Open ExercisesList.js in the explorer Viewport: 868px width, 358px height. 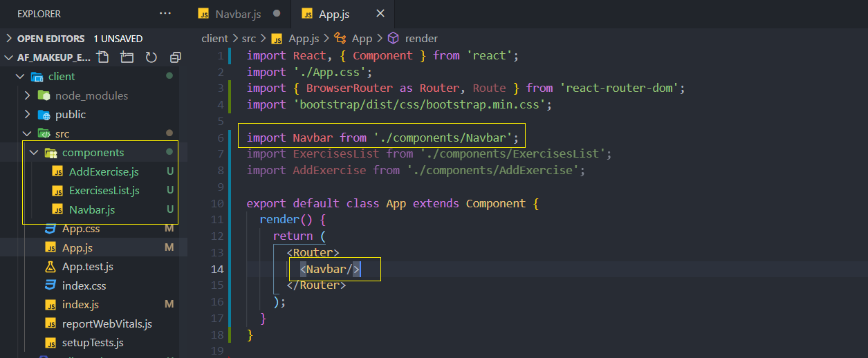pyautogui.click(x=104, y=190)
